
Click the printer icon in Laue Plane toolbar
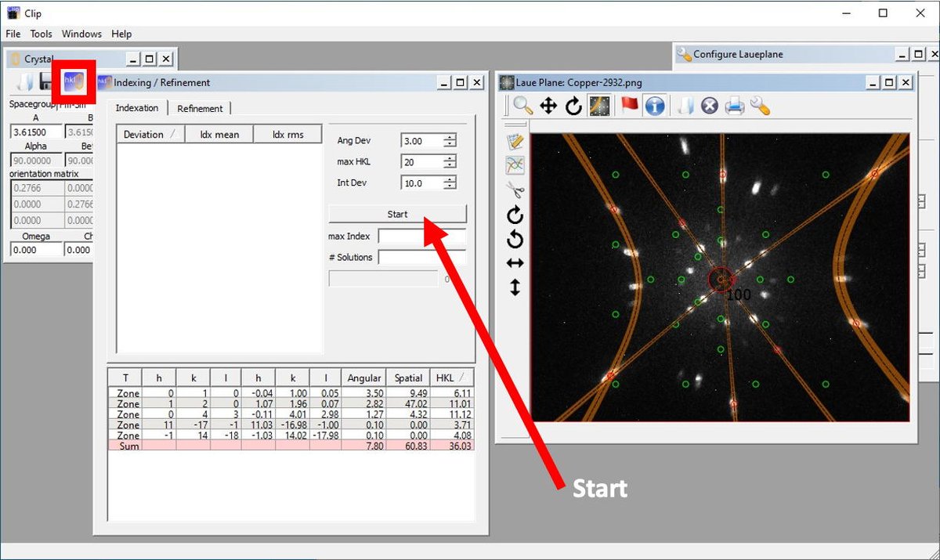click(x=734, y=106)
